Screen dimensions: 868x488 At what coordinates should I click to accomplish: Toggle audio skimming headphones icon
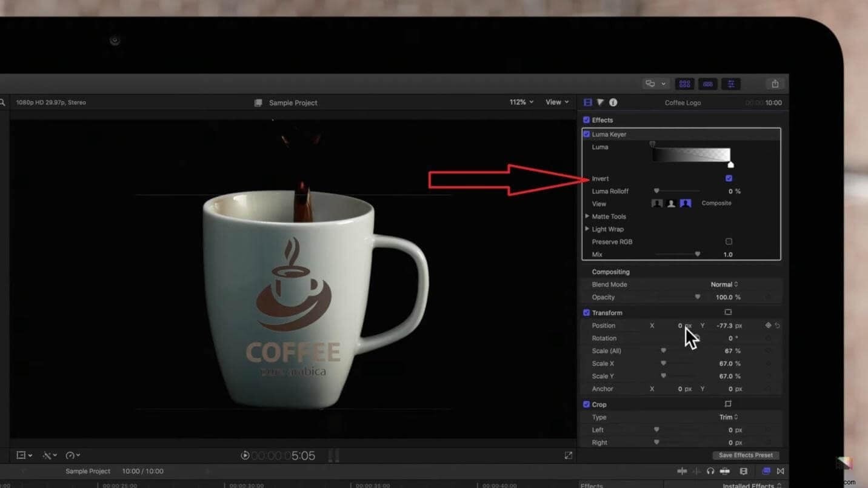click(x=710, y=471)
